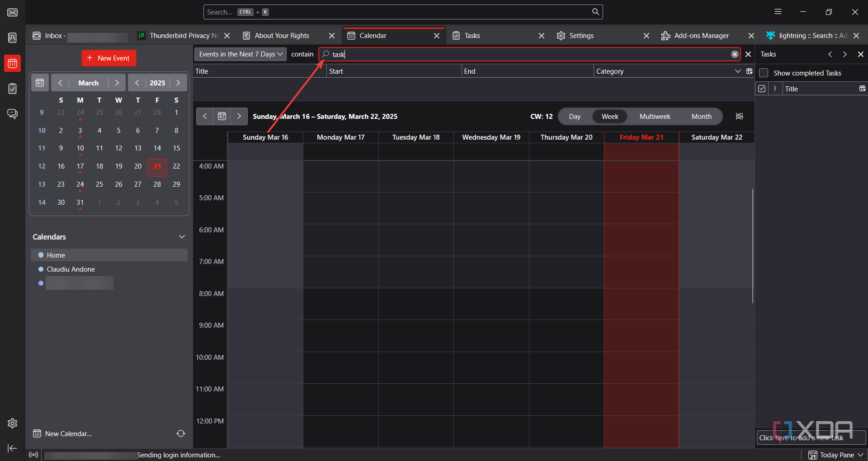Open Settings gear in the sidebar
This screenshot has width=868, height=461.
coord(13,423)
